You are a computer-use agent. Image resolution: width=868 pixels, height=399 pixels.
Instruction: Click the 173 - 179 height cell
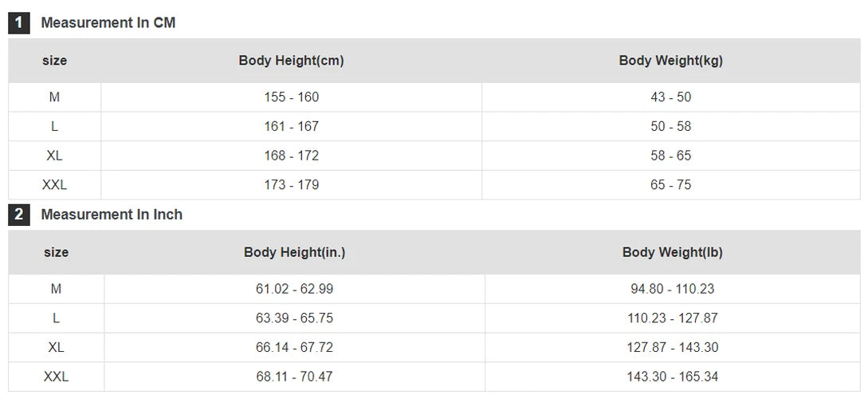tap(291, 185)
